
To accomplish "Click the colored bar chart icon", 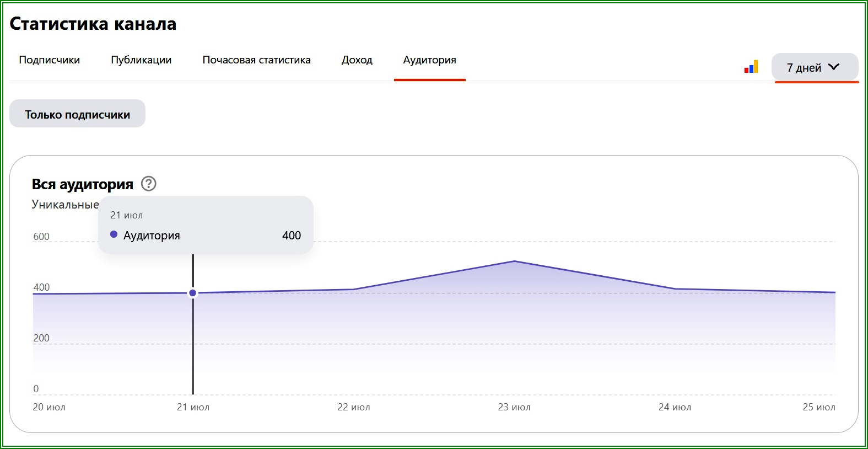I will tap(751, 67).
